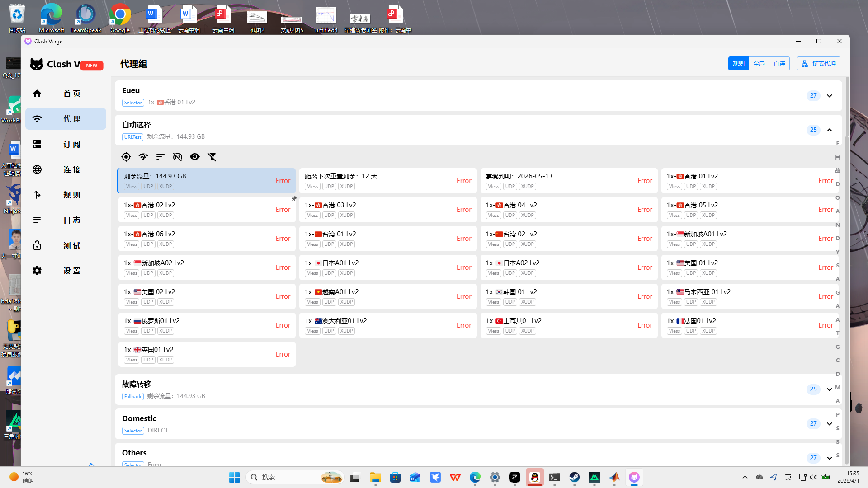Switch proxy mode to 全局
This screenshot has height=488, width=868.
pyautogui.click(x=759, y=63)
